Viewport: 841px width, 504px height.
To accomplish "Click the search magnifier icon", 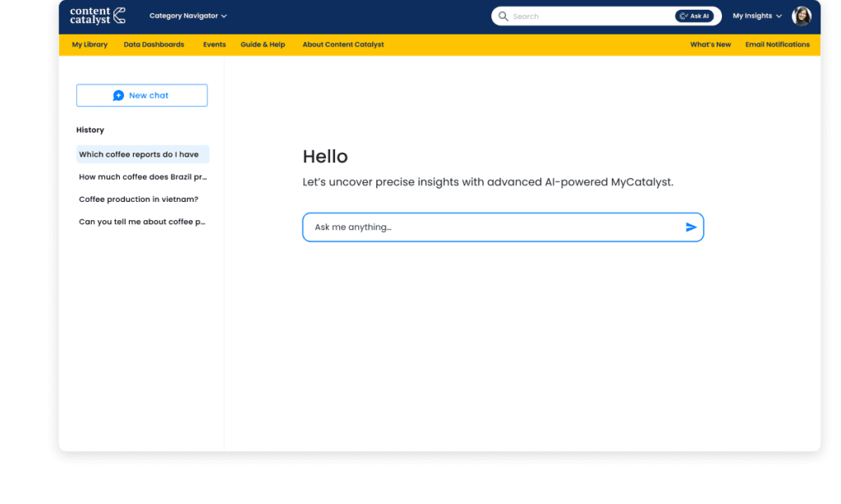I will [503, 16].
